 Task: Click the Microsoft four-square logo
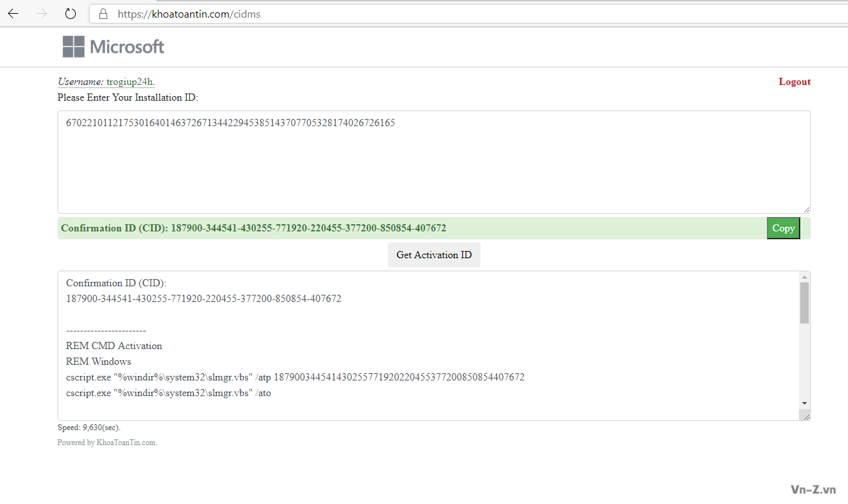[73, 46]
